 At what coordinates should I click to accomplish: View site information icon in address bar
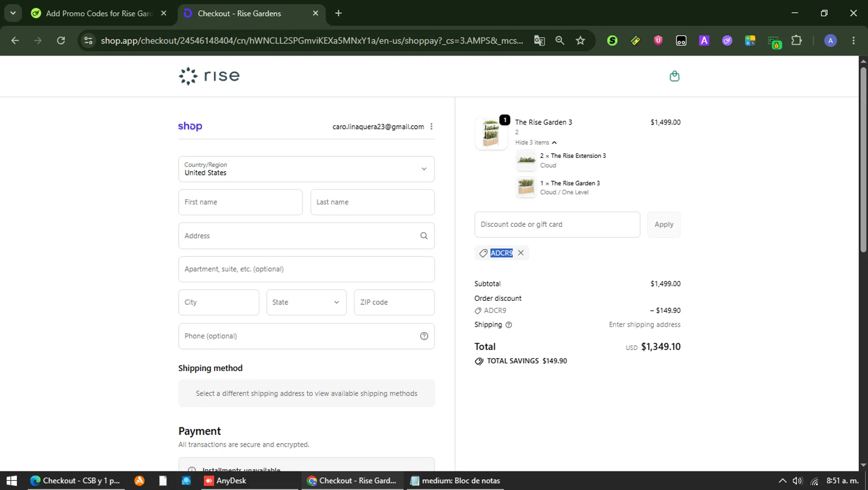(88, 40)
